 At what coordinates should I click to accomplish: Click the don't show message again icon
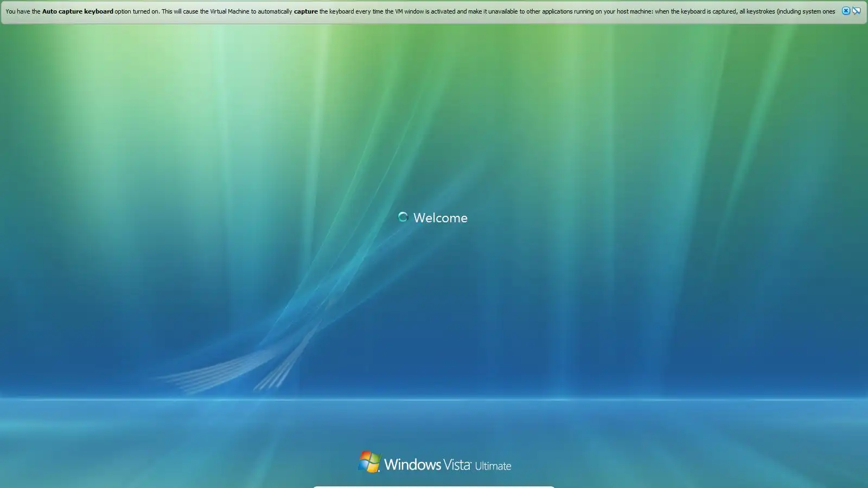point(857,11)
